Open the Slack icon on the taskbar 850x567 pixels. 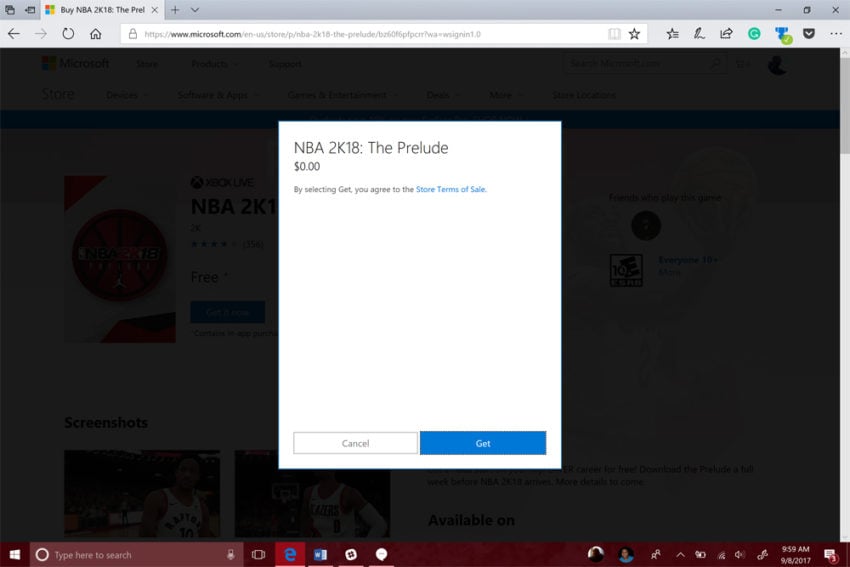(351, 555)
